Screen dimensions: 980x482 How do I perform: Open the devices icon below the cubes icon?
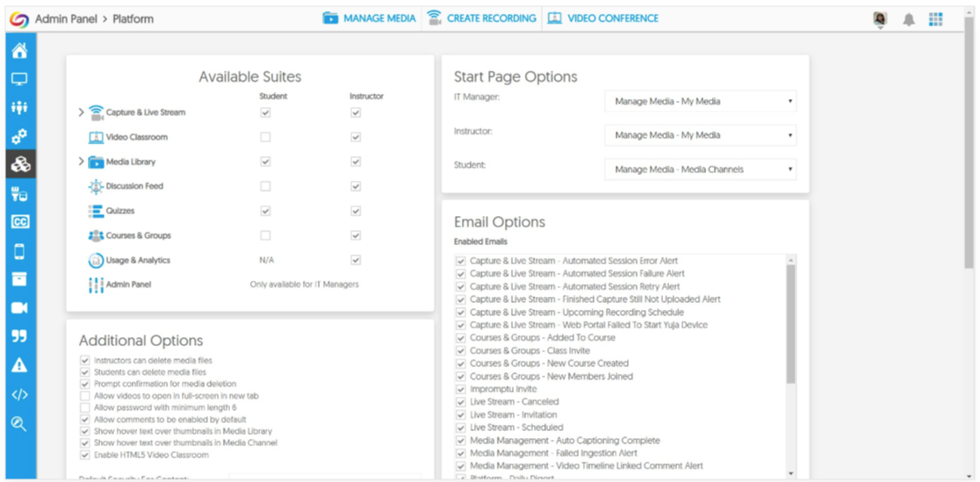tap(19, 194)
